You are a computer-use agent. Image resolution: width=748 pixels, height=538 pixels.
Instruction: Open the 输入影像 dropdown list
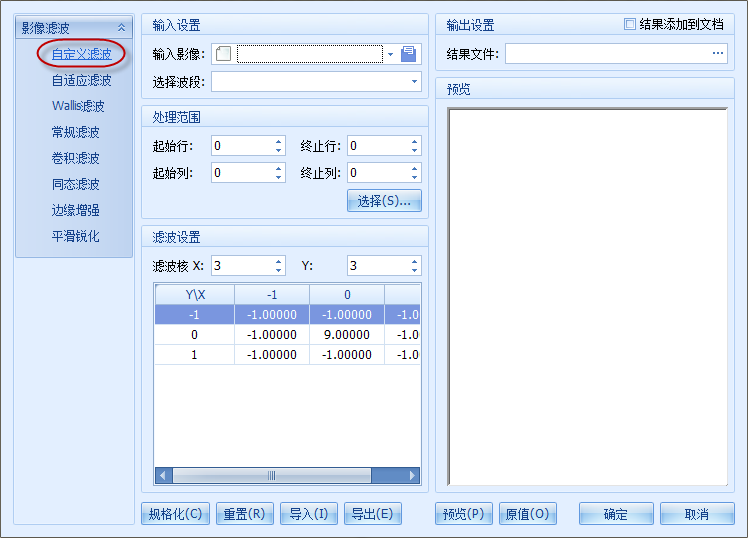point(390,54)
